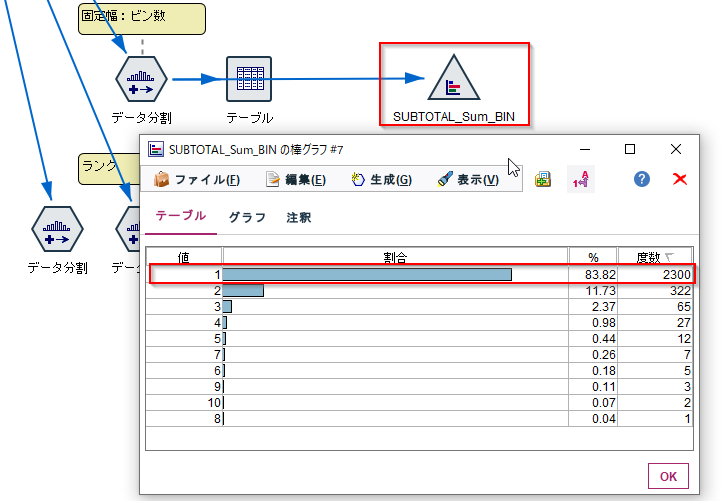Select the データ分割 node below the 固定幅 note
723x501 pixels.
pyautogui.click(x=141, y=79)
